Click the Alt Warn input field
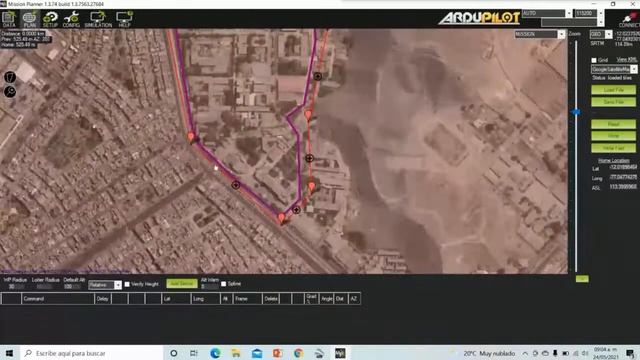This screenshot has width=640, height=360. (210, 287)
